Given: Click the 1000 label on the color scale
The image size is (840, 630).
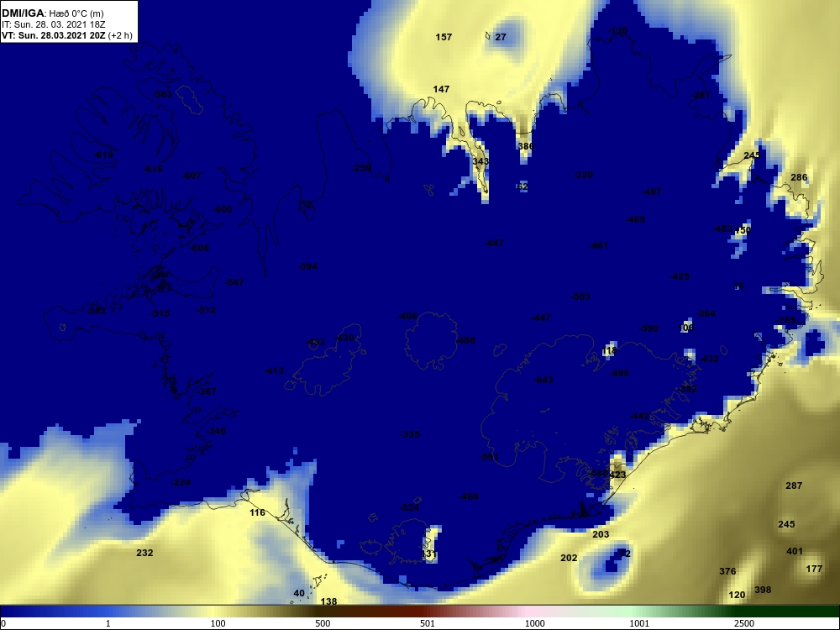Looking at the screenshot, I should point(534,623).
